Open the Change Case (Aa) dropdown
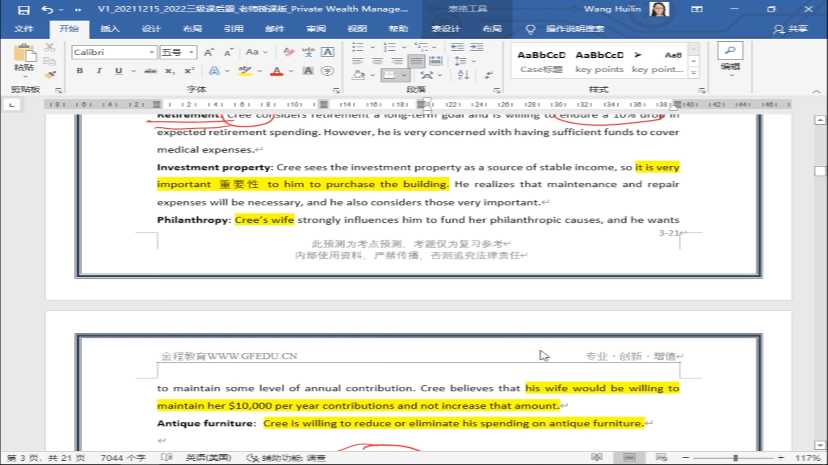 pos(257,52)
